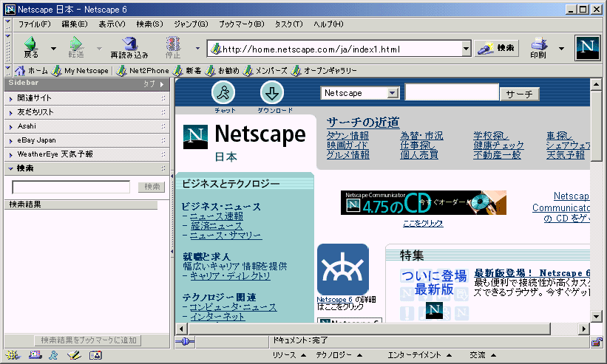Click the URL address field
Screen dimensions: 607x364
click(x=334, y=49)
